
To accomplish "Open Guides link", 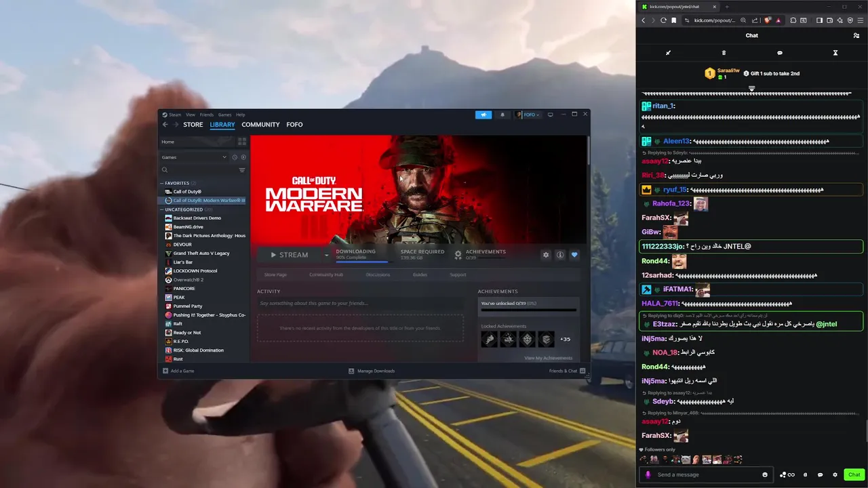I will pyautogui.click(x=420, y=274).
